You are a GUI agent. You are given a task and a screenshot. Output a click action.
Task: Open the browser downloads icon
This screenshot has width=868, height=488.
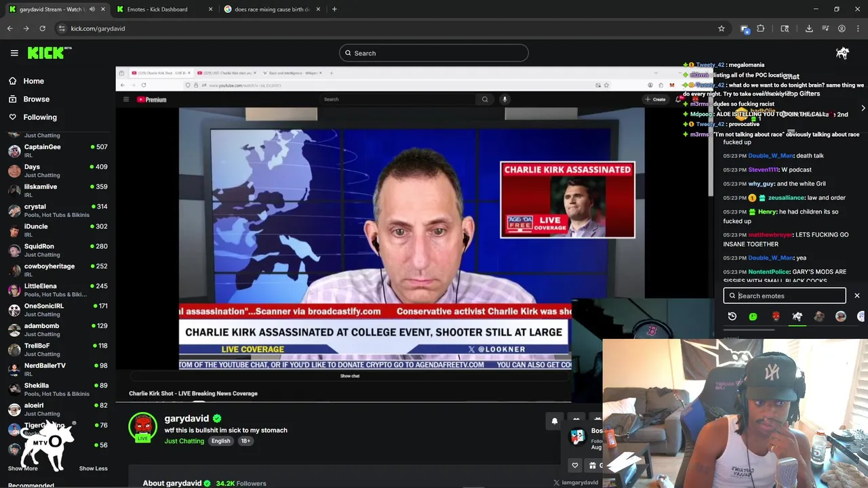click(809, 28)
